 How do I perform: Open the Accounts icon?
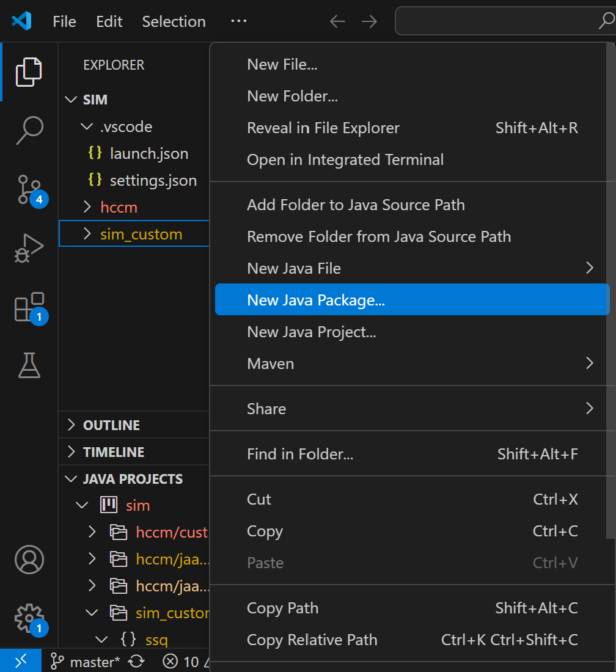coord(29,560)
